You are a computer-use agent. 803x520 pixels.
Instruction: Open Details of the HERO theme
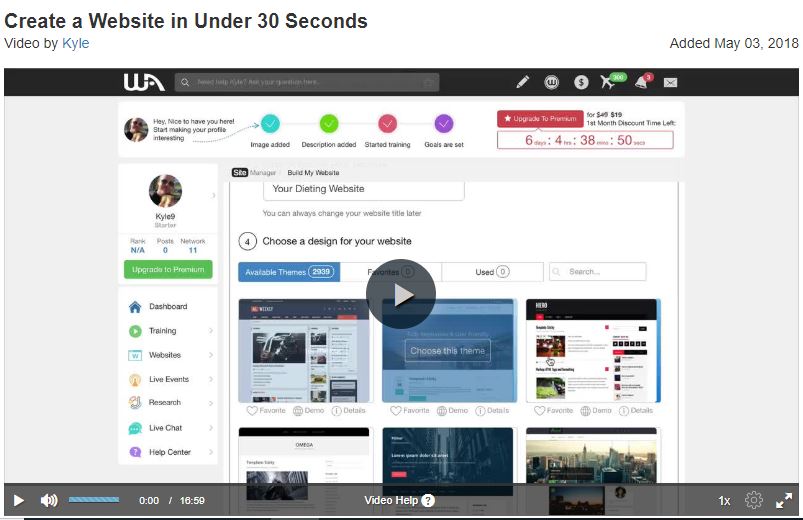tap(636, 410)
